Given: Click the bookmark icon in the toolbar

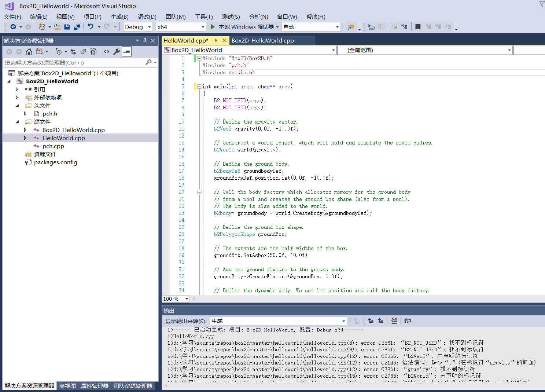Looking at the screenshot, I should click(x=418, y=27).
